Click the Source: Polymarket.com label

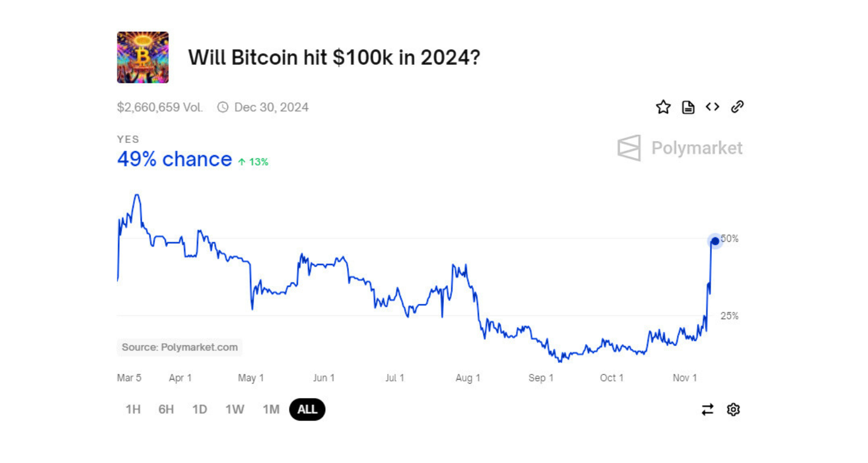coord(180,347)
